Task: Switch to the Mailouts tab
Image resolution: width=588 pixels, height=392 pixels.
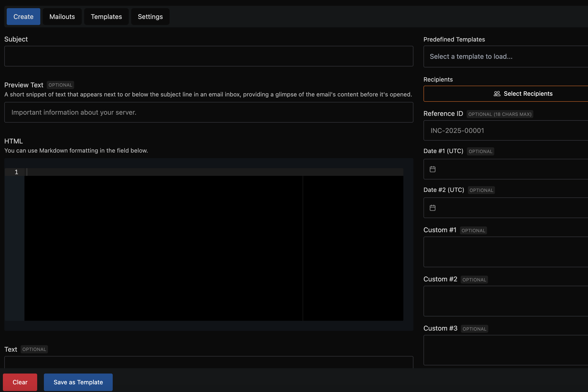Action: 62,17
